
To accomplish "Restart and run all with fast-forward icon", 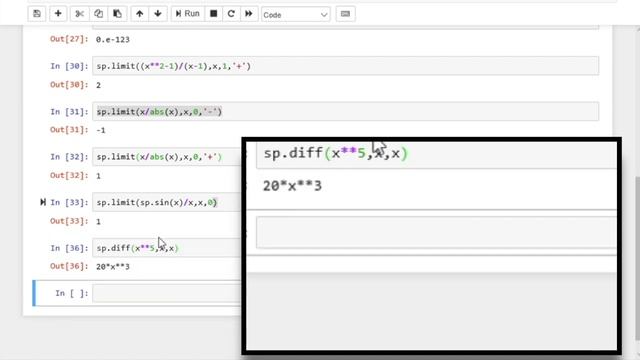I will 249,14.
